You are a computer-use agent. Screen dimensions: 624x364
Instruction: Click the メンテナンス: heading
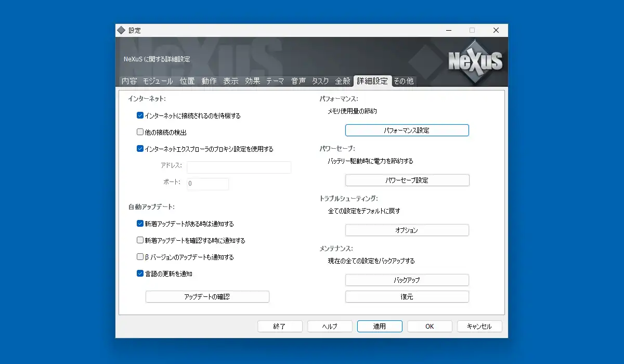point(336,249)
